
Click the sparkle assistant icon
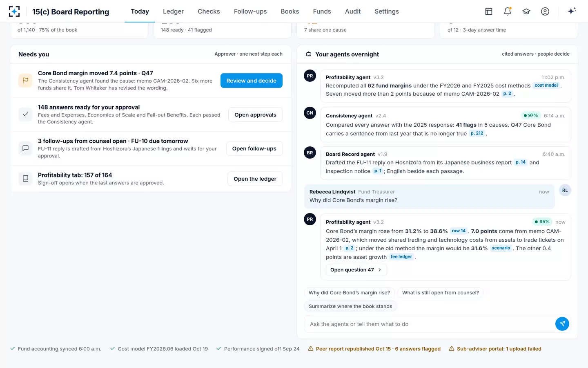pos(572,11)
